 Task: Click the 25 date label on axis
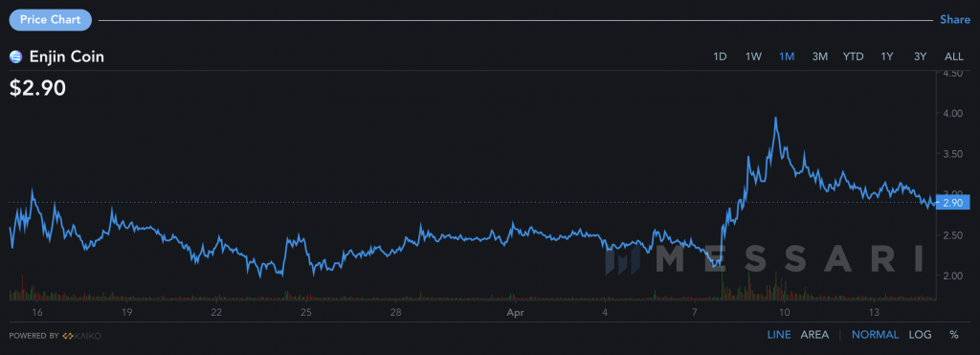pyautogui.click(x=305, y=312)
